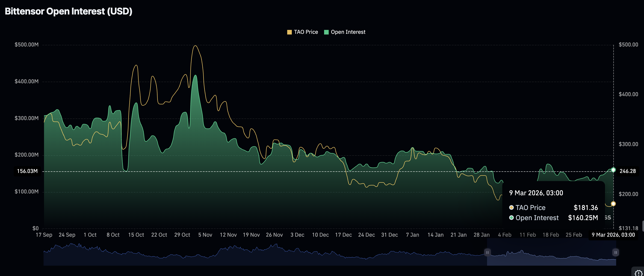Click the 14 Jan x-axis label
Viewport: 644px width, 276px height.
435,235
